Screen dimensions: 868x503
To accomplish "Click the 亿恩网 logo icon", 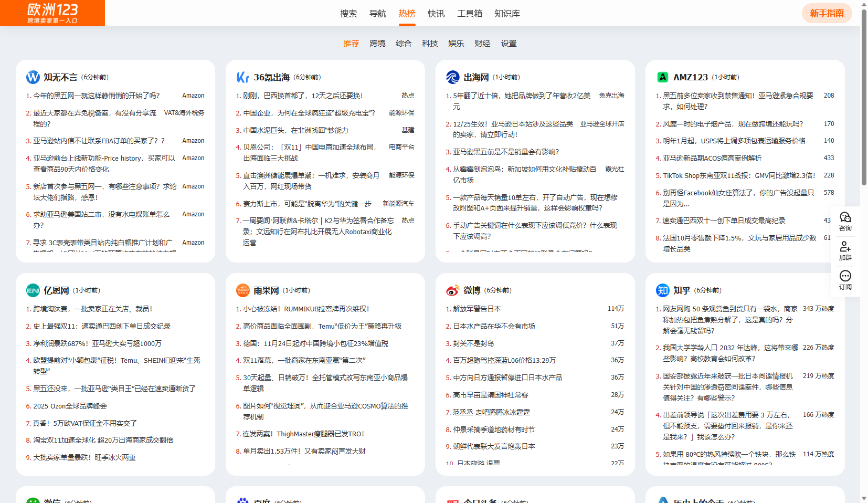I will [x=33, y=290].
